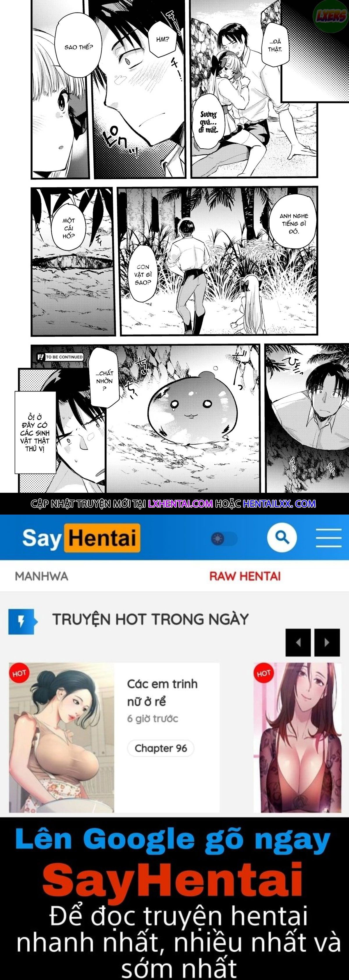Open the hamburger menu icon
This screenshot has width=349, height=980.
pyautogui.click(x=329, y=538)
